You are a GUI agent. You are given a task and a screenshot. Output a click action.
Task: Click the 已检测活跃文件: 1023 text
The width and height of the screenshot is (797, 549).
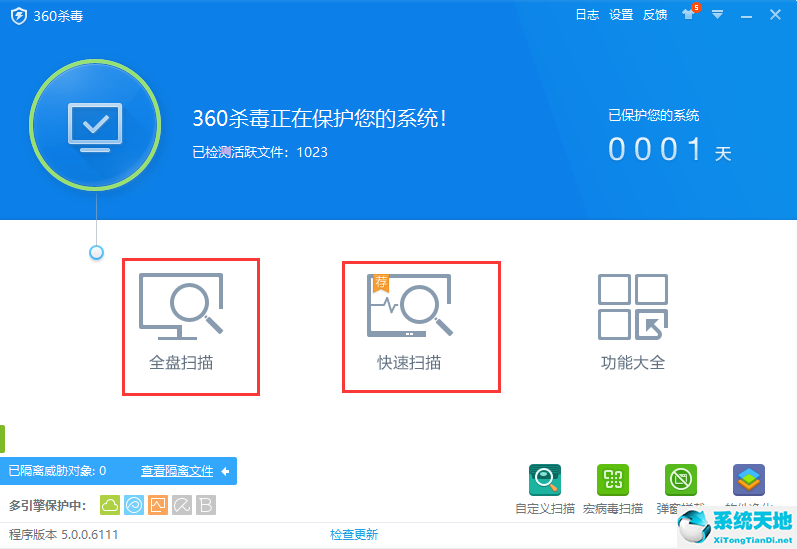(260, 152)
